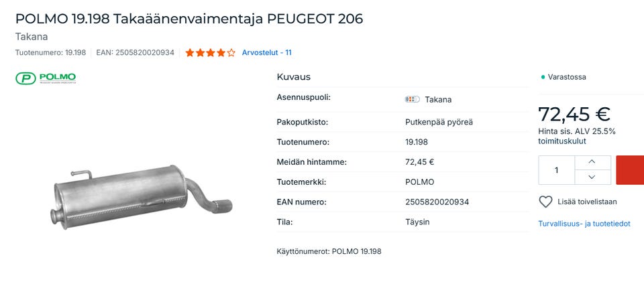The height and width of the screenshot is (290, 644).
Task: Increase quantity with the up arrow
Action: point(591,162)
